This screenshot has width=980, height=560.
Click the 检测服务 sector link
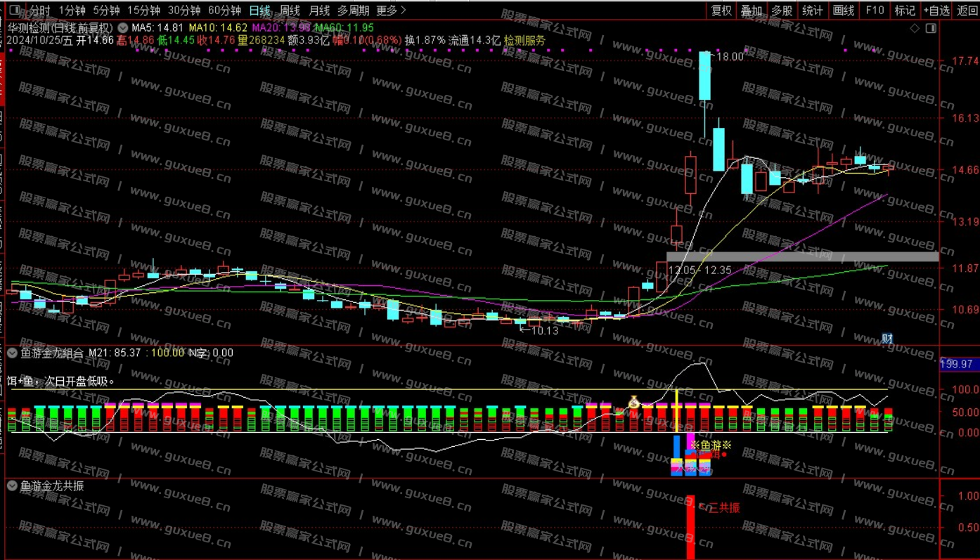(524, 41)
